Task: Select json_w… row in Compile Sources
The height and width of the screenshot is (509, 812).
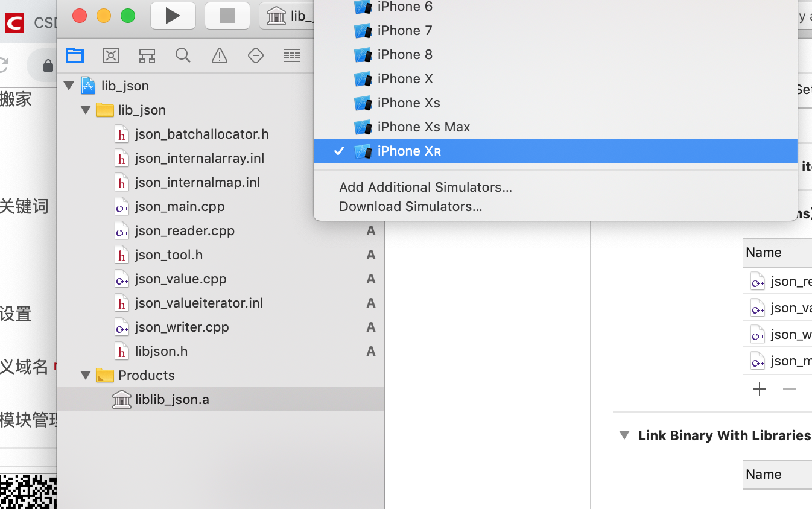Action: coord(778,334)
